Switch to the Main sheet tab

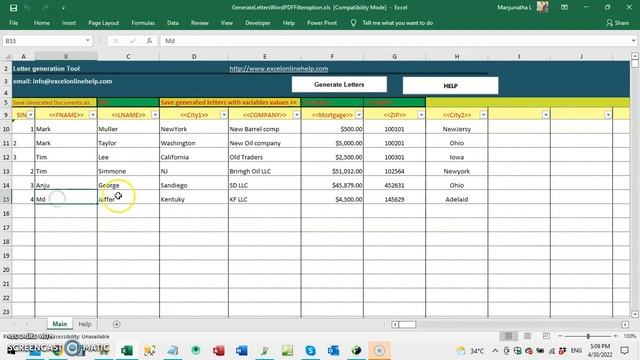(60, 324)
